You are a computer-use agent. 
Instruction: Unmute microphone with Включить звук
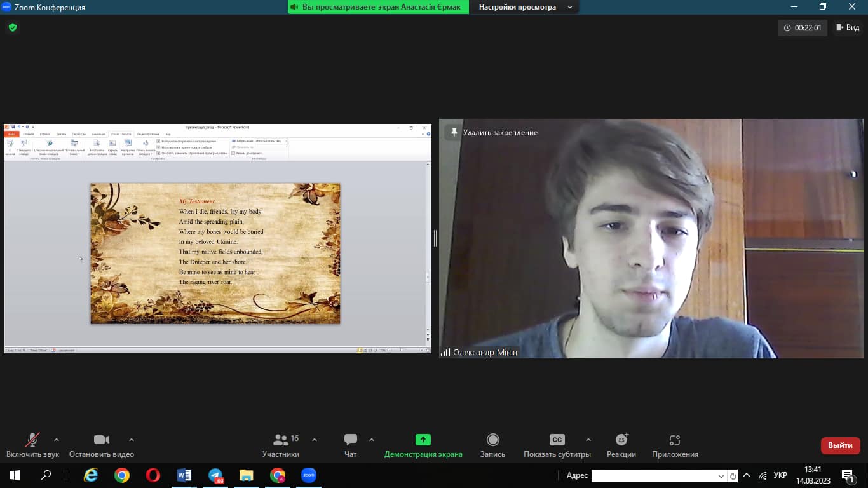pos(32,445)
